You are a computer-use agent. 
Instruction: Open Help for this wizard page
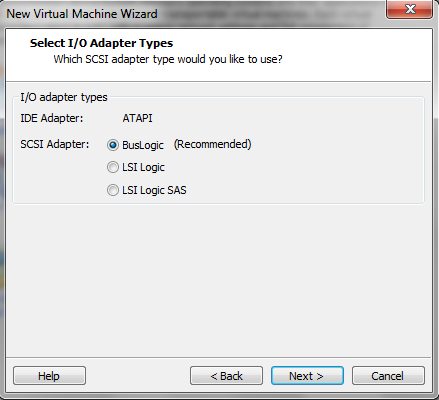click(x=49, y=376)
